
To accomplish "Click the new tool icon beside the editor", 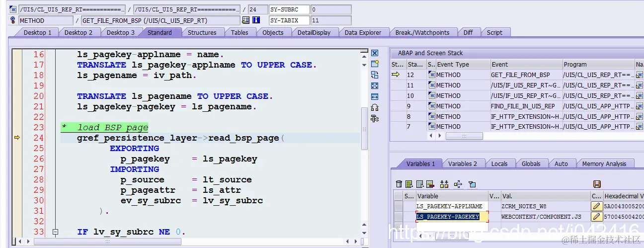I will pos(375,64).
